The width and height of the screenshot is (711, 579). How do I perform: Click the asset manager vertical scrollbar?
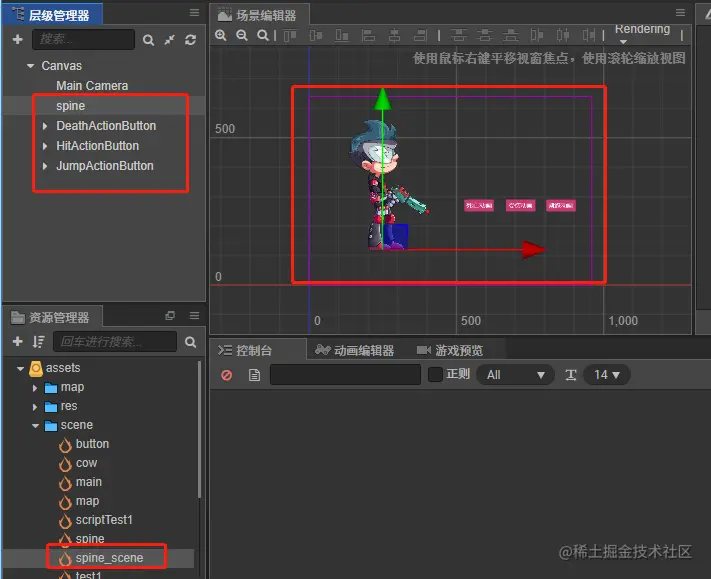(199, 429)
